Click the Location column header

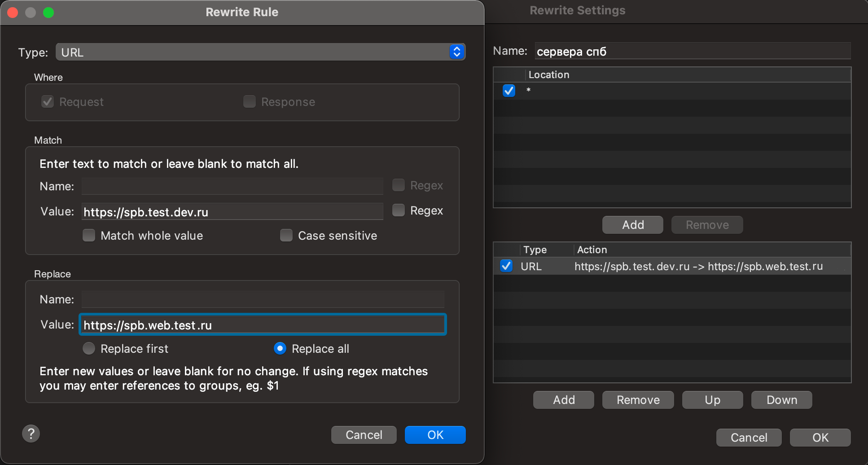click(688, 75)
